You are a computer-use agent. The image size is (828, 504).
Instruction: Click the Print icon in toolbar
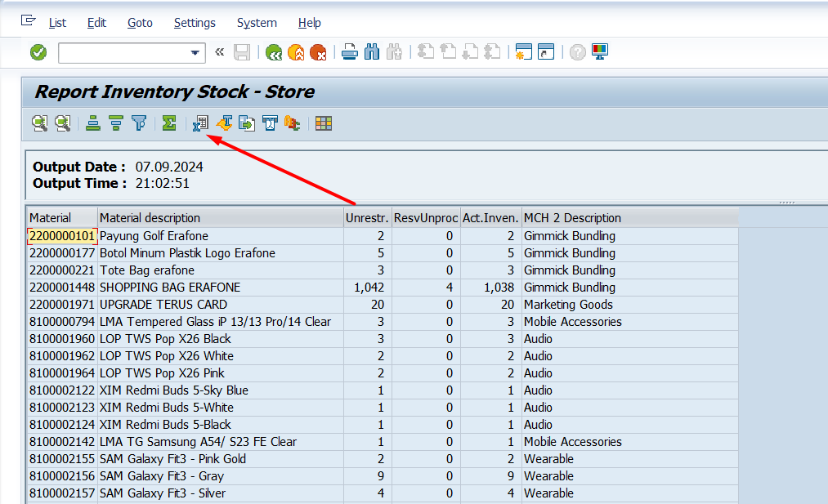coord(350,52)
